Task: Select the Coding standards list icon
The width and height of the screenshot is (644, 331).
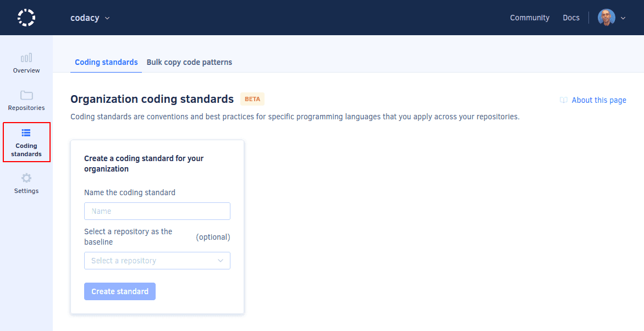Action: 26,133
